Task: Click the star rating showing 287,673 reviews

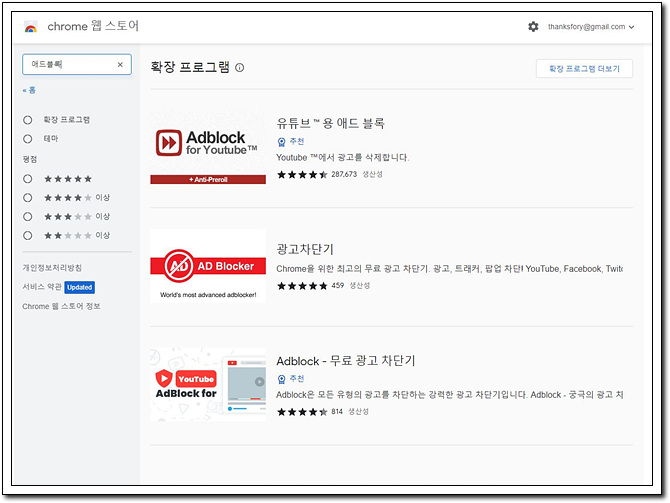Action: click(302, 174)
